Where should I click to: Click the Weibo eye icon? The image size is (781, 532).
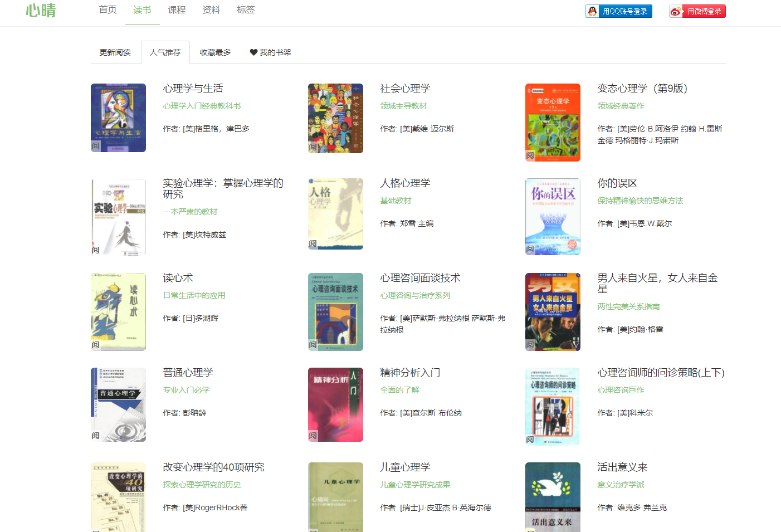pyautogui.click(x=675, y=10)
